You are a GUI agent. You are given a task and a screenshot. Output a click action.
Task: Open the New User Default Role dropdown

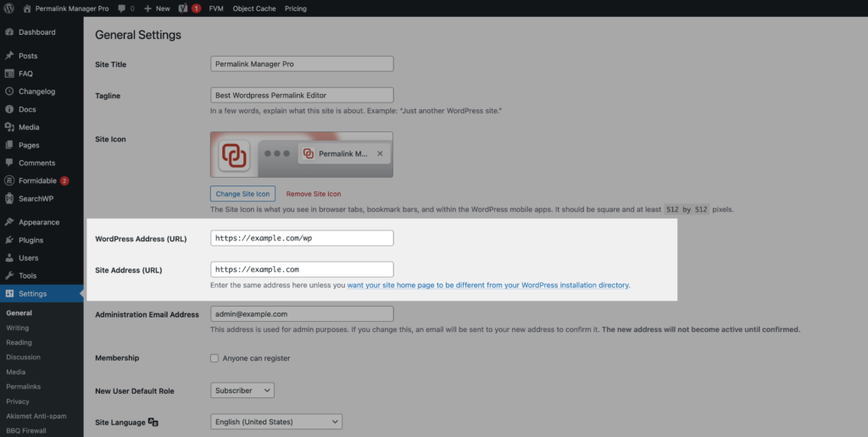click(x=242, y=390)
